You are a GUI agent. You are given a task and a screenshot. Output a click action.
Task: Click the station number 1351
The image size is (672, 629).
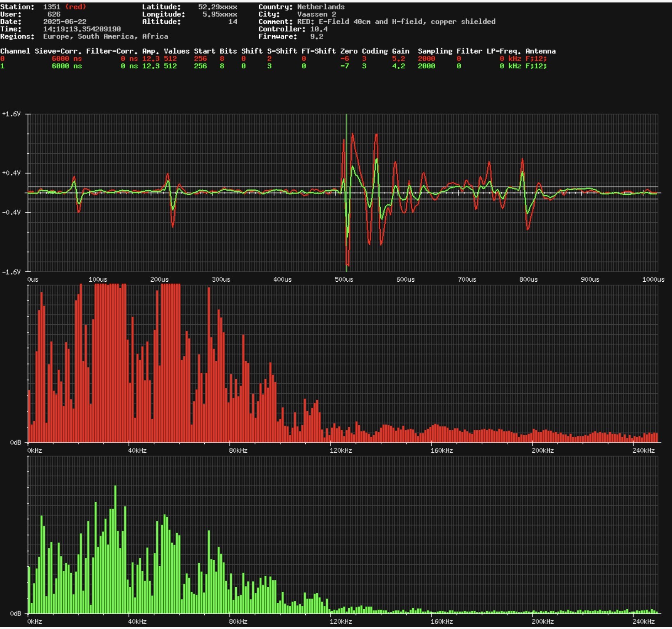click(x=52, y=7)
